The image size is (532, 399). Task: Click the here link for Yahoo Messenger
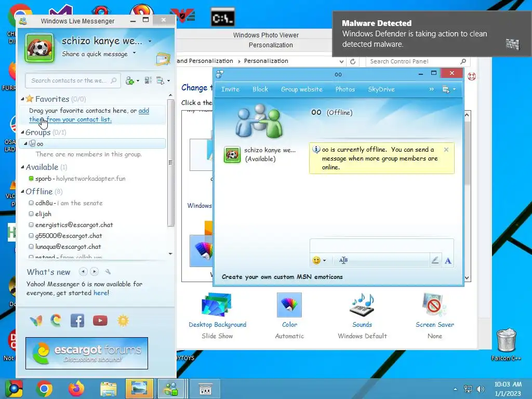pos(101,293)
